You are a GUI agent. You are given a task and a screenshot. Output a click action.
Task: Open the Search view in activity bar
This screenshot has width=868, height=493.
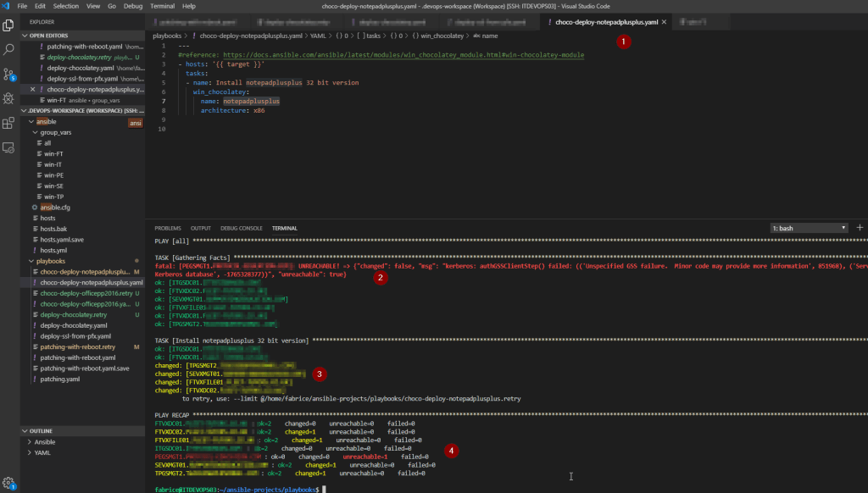pos(9,50)
